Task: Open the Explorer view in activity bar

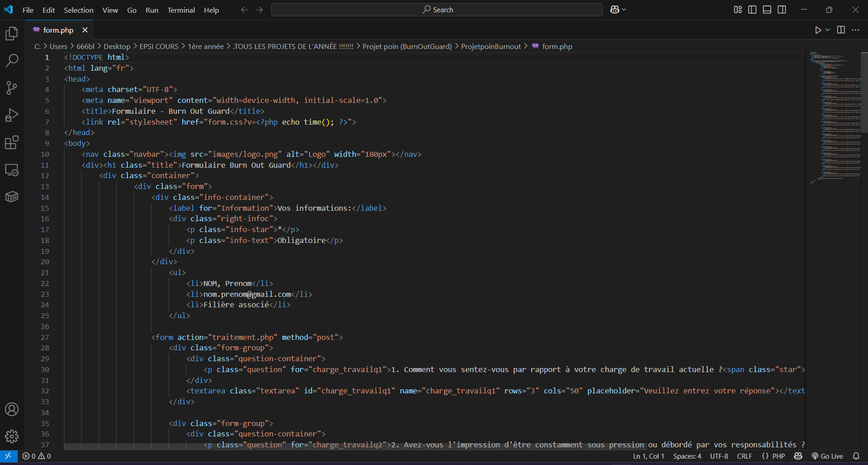Action: point(12,34)
